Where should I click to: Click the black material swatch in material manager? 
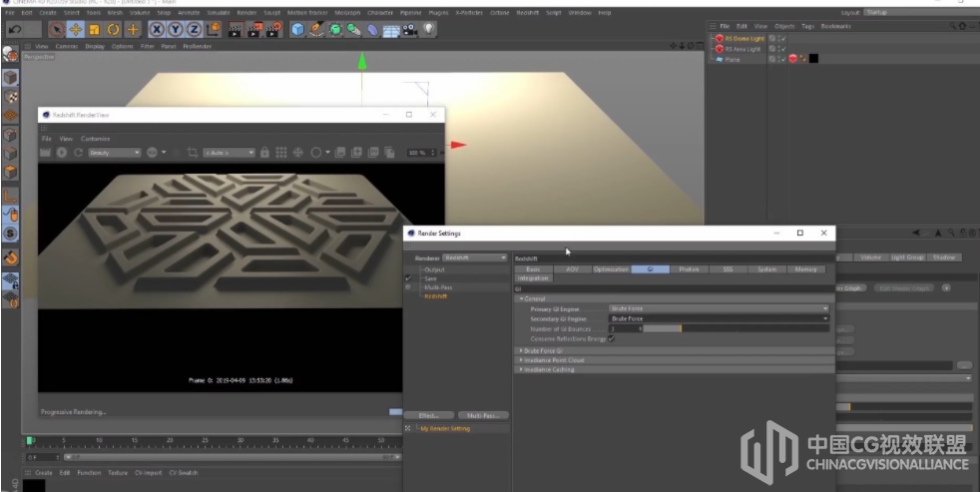[34, 484]
